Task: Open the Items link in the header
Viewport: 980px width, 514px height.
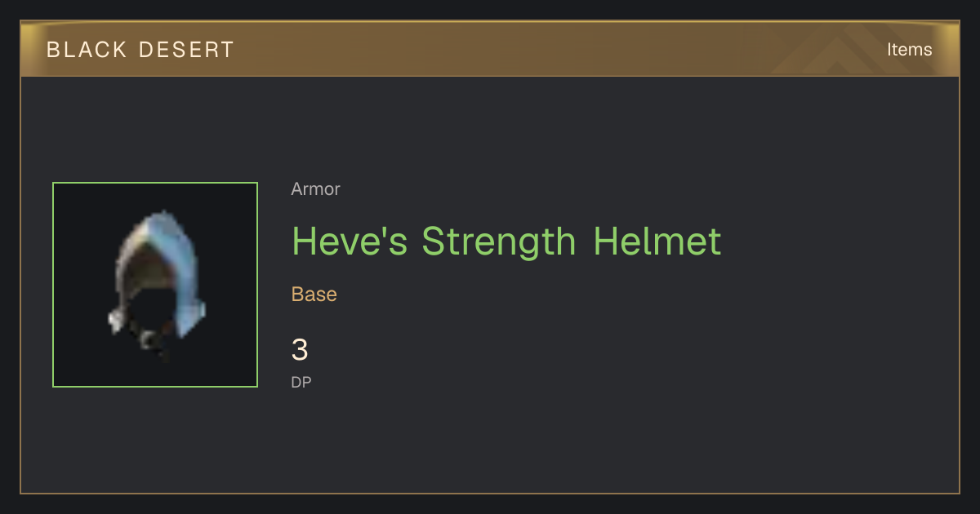Action: pos(909,49)
